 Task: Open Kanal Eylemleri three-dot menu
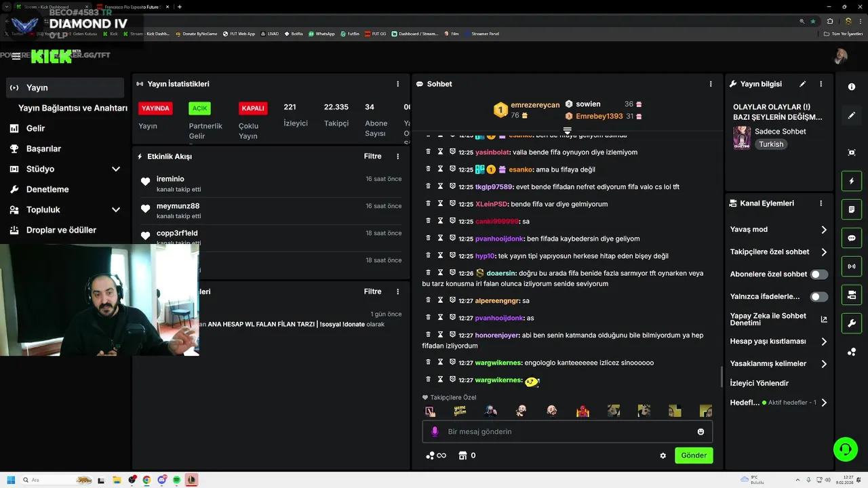point(821,203)
